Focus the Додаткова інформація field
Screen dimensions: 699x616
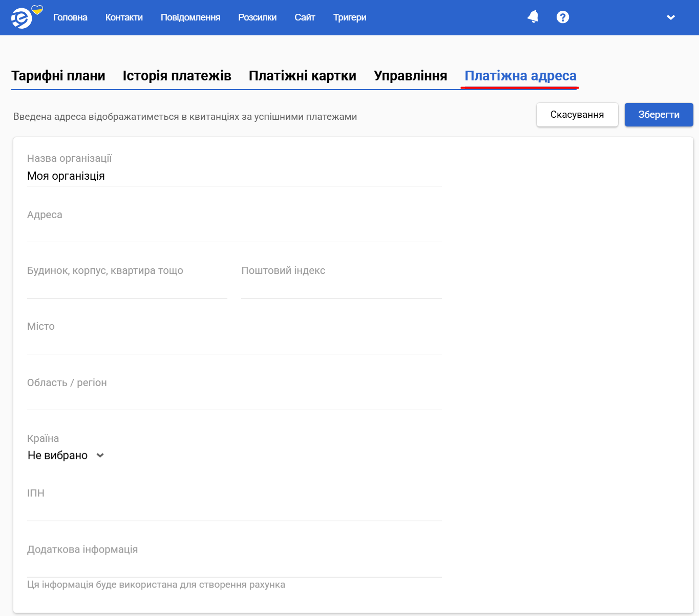pos(235,567)
